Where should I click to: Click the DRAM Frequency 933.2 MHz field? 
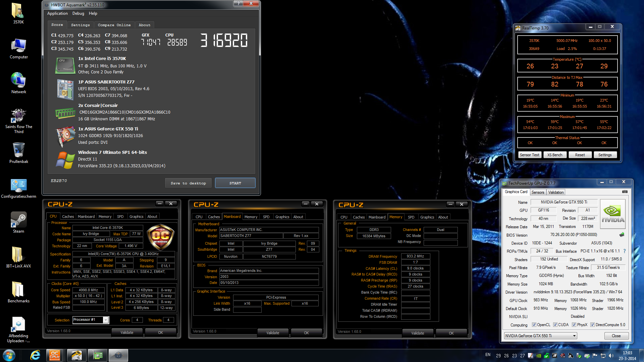[x=415, y=256]
